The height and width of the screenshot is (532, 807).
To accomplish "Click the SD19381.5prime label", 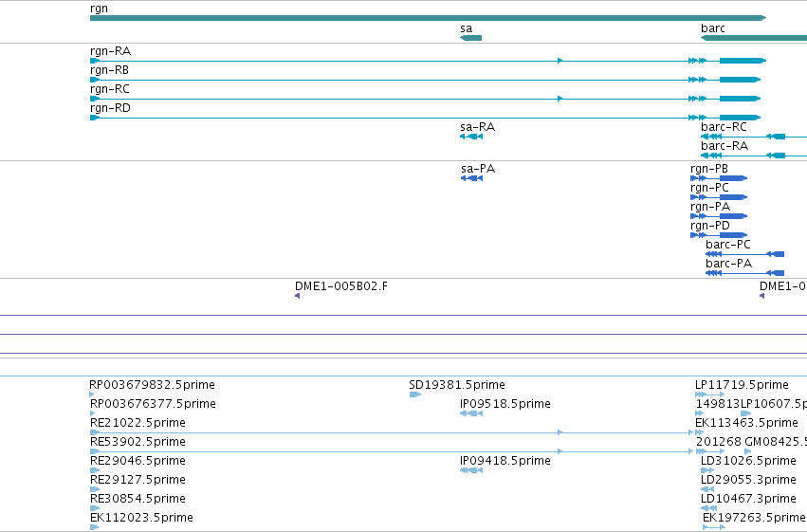I will point(457,385).
